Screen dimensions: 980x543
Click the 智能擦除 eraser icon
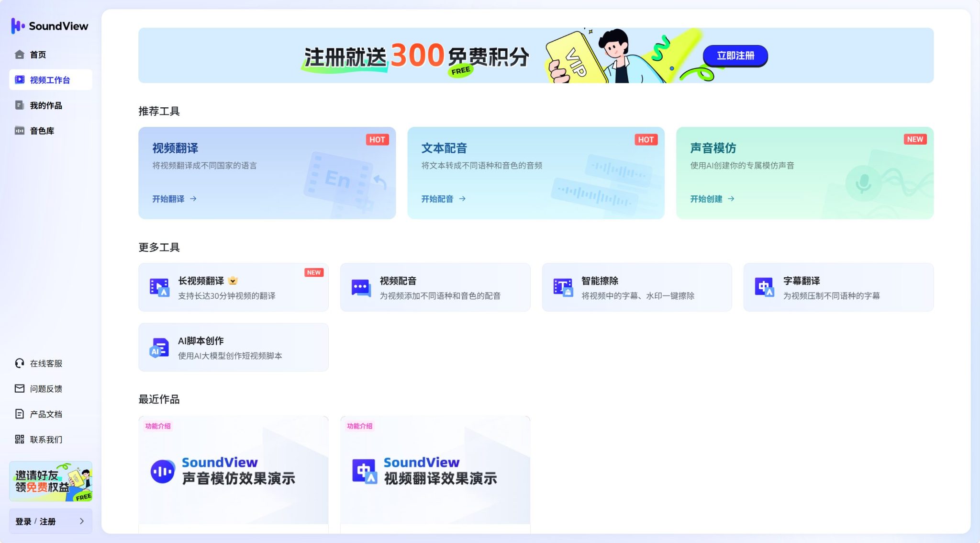(563, 287)
